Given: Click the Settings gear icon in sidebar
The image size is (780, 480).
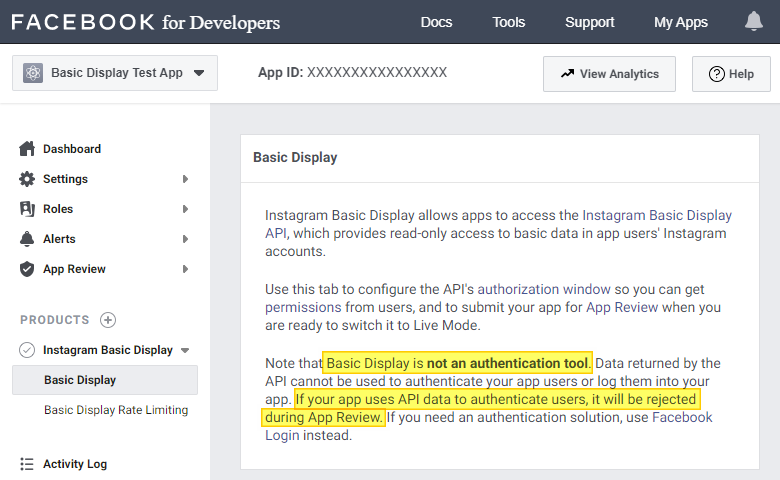Looking at the screenshot, I should pos(27,179).
